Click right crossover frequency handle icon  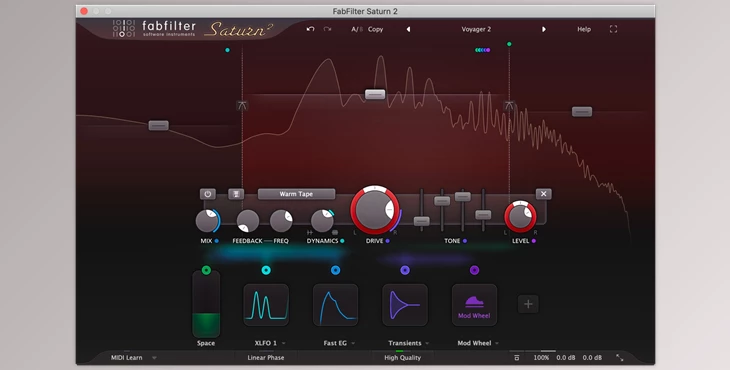tap(509, 106)
